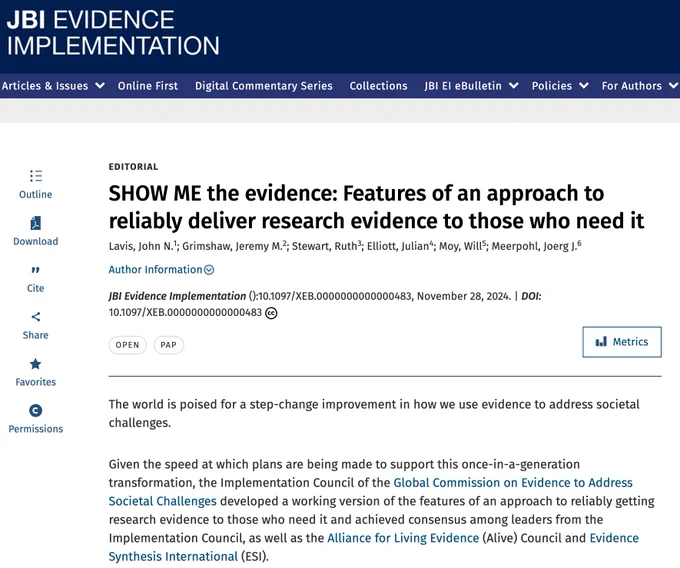This screenshot has width=680, height=568.
Task: Expand the For Authors dropdown arrow
Action: [673, 86]
